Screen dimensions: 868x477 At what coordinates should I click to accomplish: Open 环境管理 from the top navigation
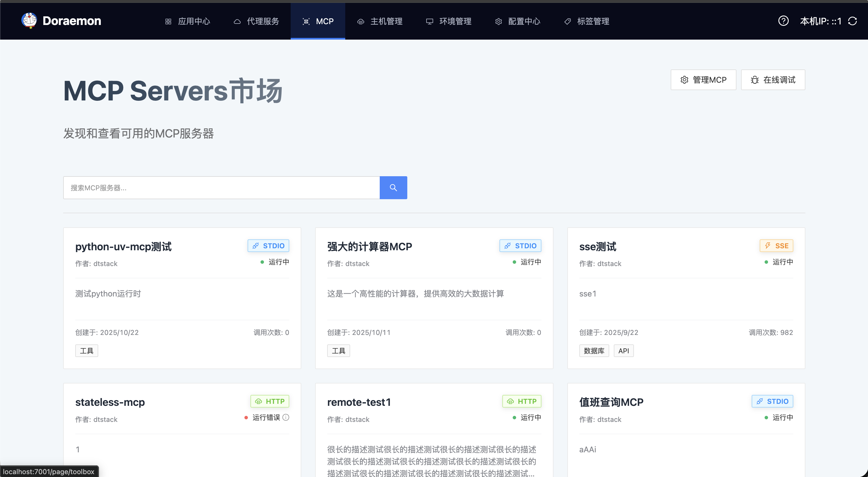[448, 21]
